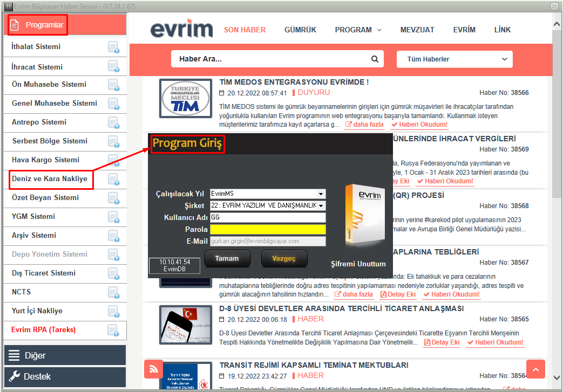Open help icon beside Arşiv Sistemi

[114, 236]
